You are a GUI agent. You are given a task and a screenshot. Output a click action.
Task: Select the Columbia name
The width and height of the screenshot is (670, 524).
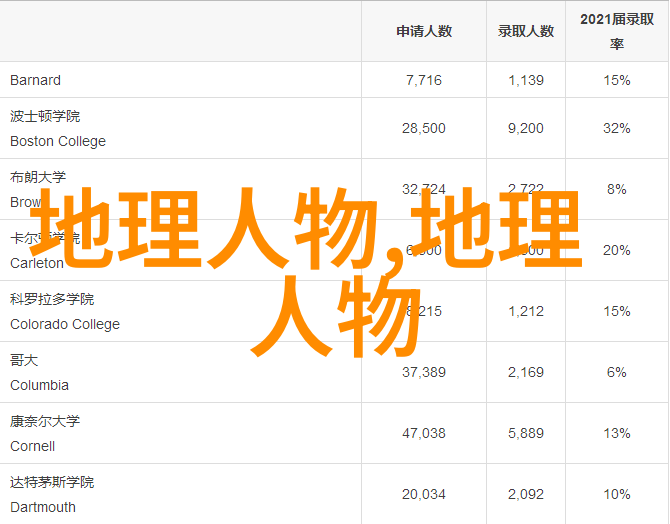(39, 386)
